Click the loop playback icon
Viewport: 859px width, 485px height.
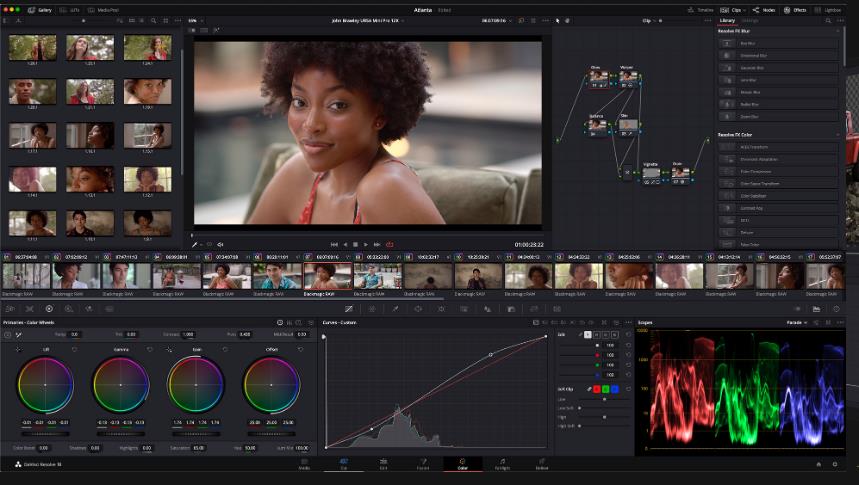[x=389, y=244]
